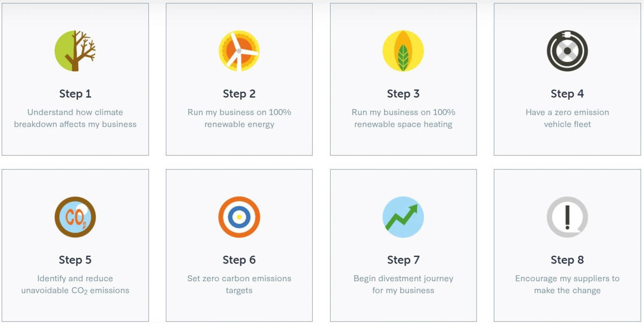The width and height of the screenshot is (644, 323).
Task: Click 'Understand how climate breakdown affects my business'
Action: [75, 118]
